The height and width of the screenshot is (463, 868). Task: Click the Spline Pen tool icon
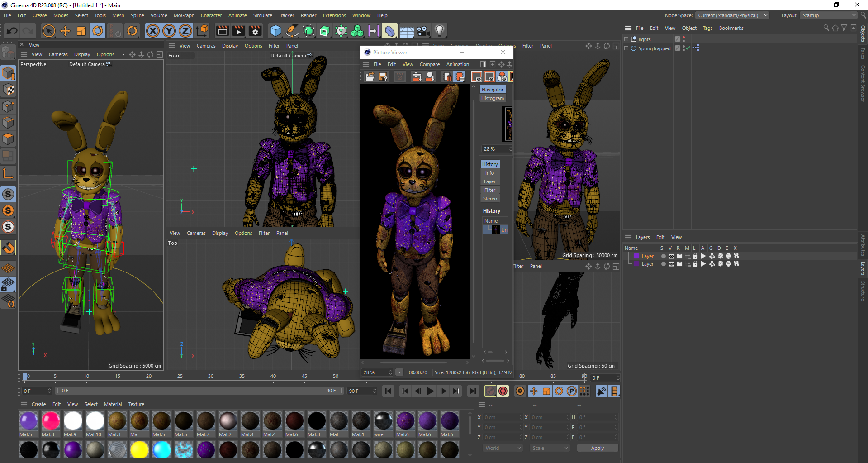[292, 31]
